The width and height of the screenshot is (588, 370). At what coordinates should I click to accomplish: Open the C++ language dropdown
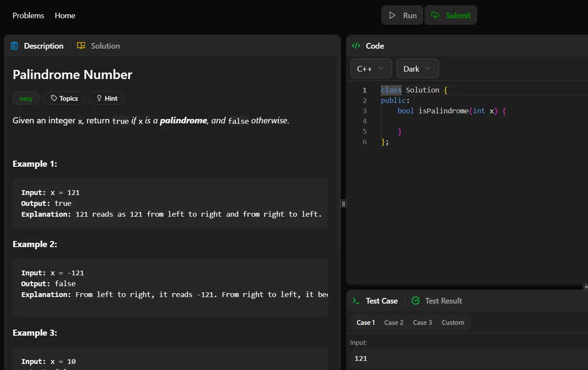tap(371, 69)
